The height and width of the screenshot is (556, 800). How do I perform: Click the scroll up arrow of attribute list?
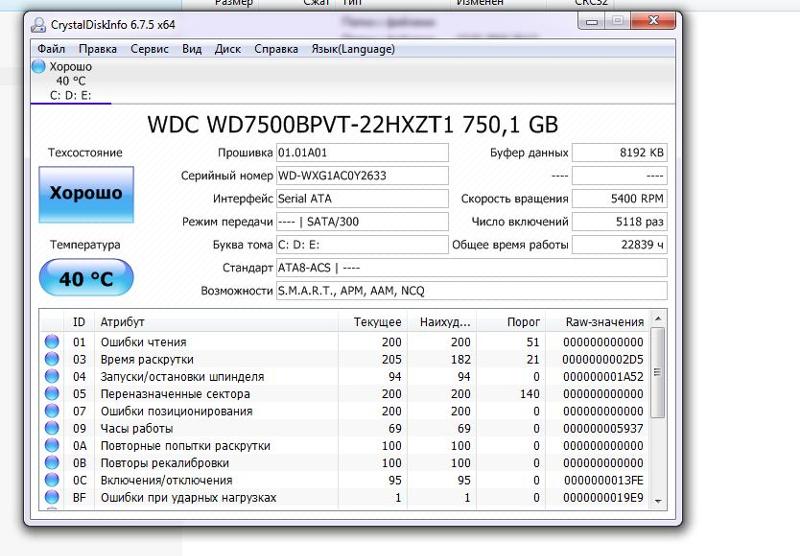(658, 318)
